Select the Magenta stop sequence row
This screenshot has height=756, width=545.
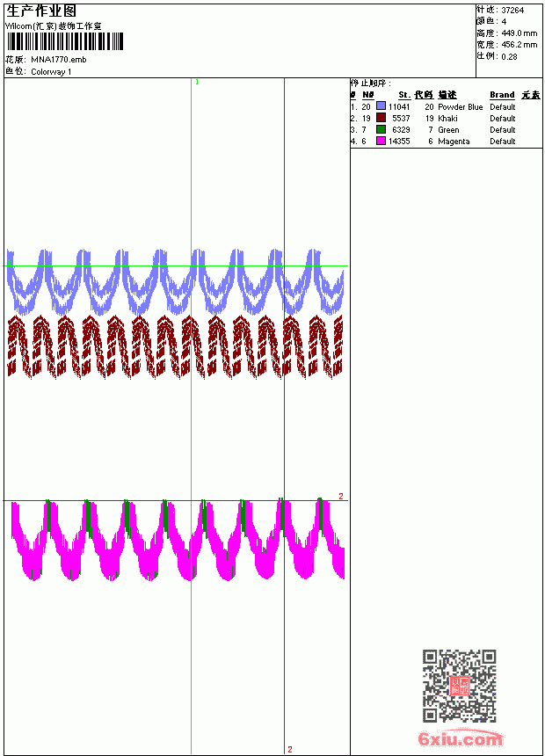click(447, 142)
